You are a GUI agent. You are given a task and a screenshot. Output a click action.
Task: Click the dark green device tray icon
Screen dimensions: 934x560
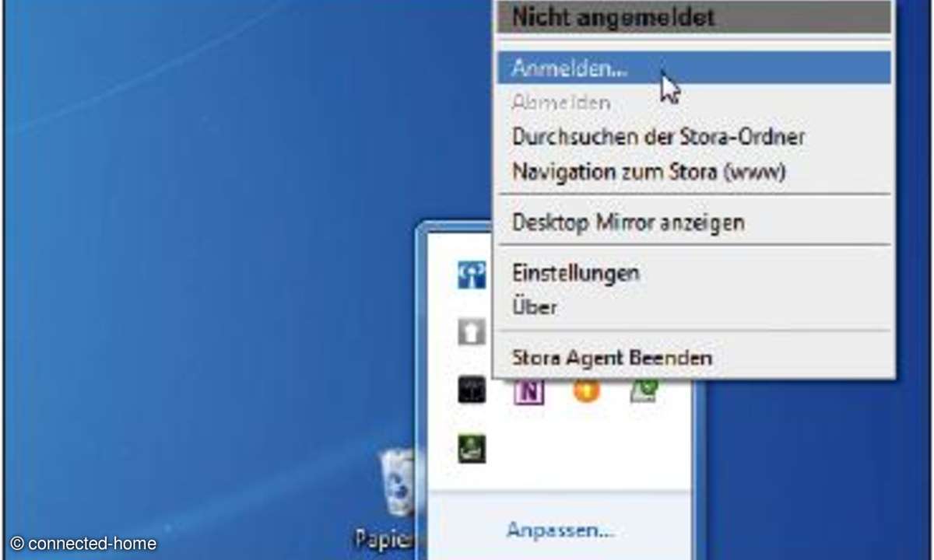click(472, 449)
